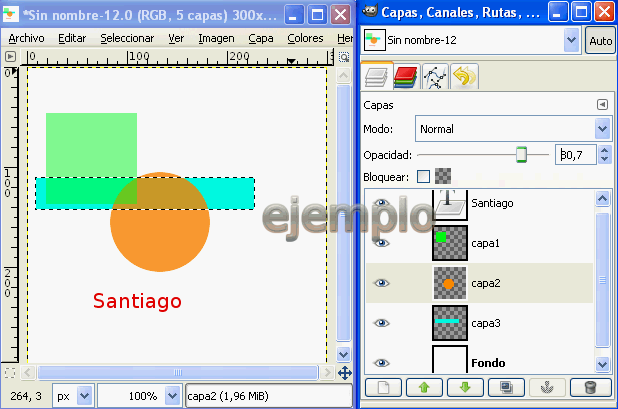Hide the Santiago text layer
The height and width of the screenshot is (409, 618).
coord(381,203)
